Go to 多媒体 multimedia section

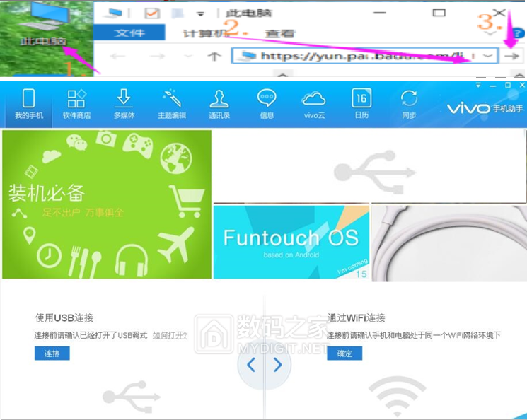point(124,105)
